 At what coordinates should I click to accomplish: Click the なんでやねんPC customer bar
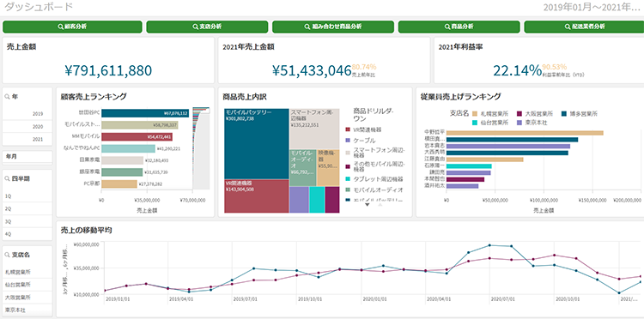128,148
